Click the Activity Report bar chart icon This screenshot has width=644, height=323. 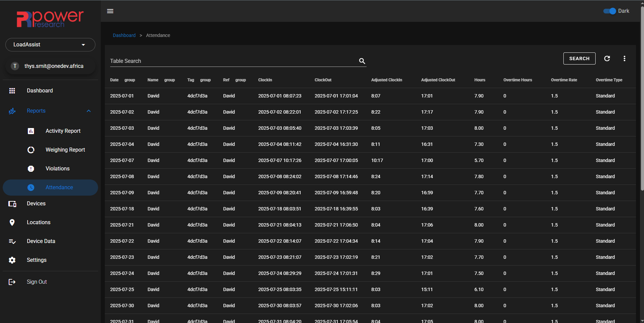(31, 131)
